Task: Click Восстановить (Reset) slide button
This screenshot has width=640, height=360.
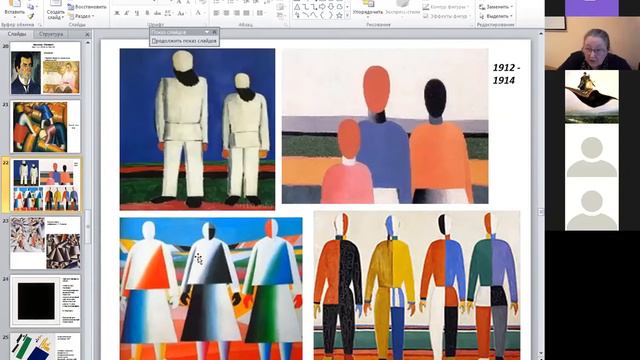Action: point(87,7)
